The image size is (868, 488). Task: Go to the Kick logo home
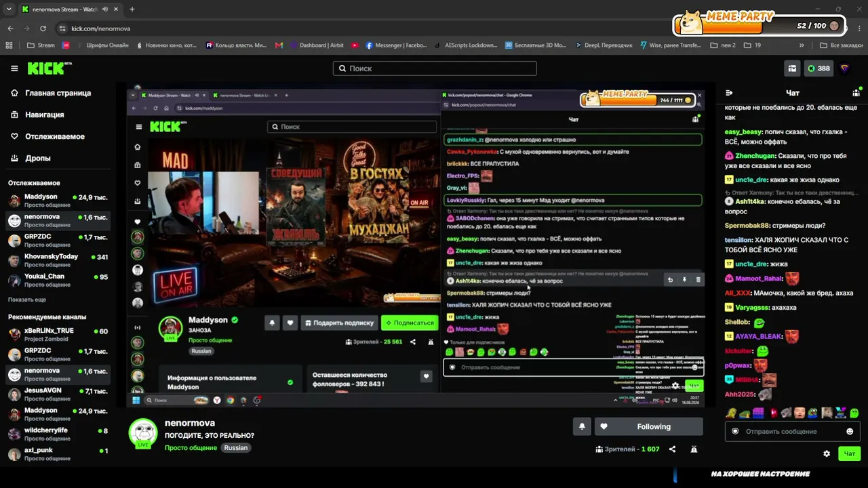tap(49, 68)
